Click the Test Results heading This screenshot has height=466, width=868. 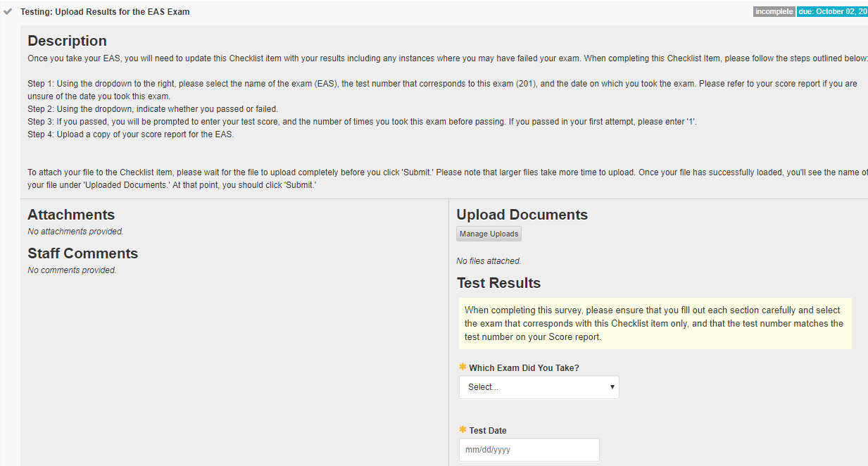498,283
